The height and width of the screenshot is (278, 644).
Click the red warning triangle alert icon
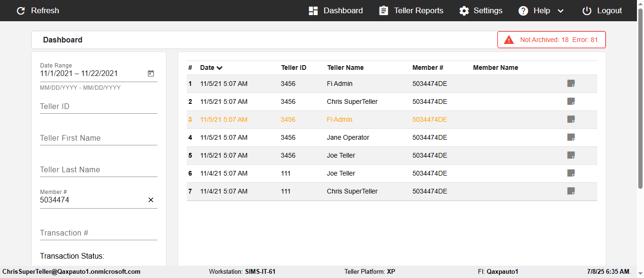click(509, 40)
